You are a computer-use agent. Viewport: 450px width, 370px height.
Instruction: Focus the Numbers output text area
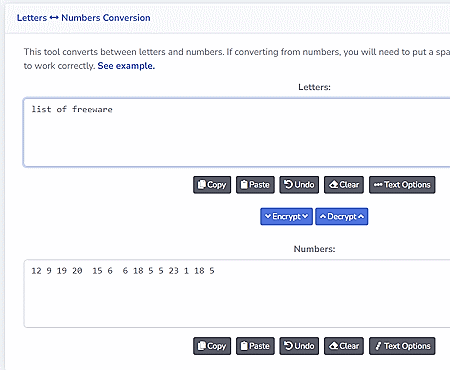pos(237,294)
